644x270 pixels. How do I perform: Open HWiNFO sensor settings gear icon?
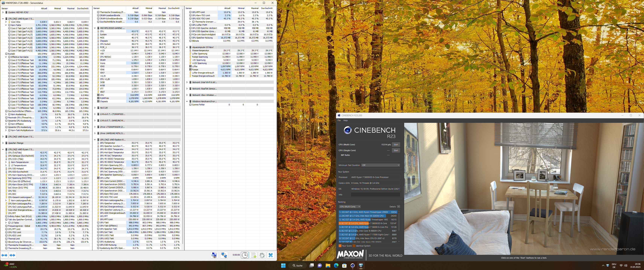coord(262,255)
